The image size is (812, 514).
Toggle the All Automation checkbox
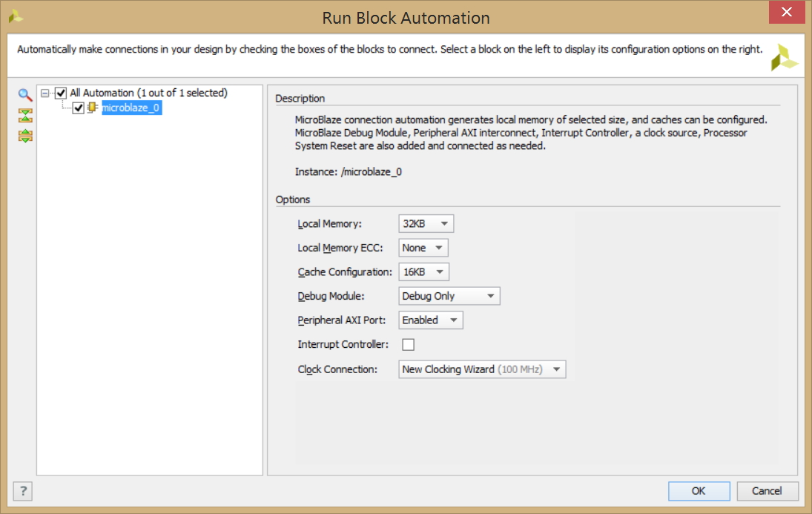click(61, 93)
